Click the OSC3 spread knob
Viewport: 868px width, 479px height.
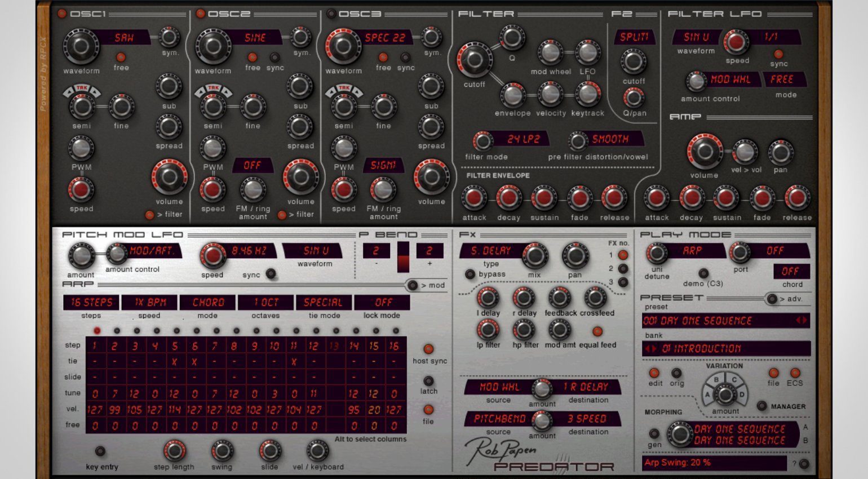click(x=431, y=127)
